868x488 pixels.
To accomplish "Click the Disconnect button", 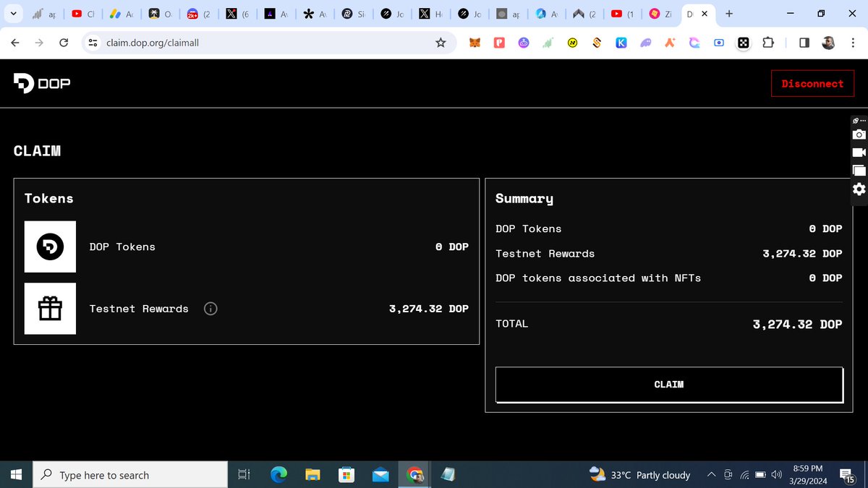I will coord(812,84).
